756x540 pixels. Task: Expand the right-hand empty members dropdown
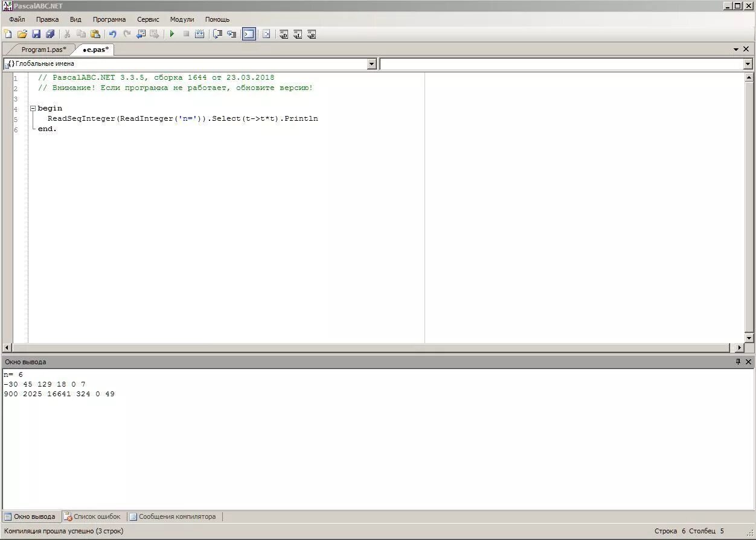(x=748, y=64)
